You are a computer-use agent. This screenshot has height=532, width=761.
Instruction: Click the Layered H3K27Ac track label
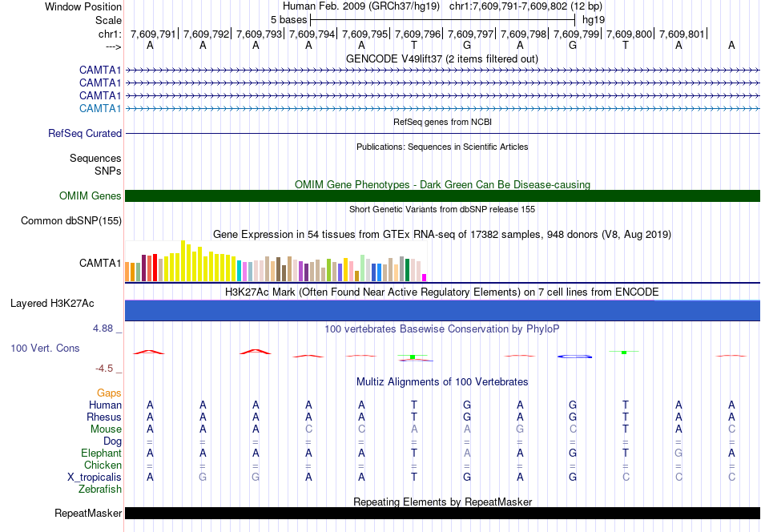click(x=52, y=304)
